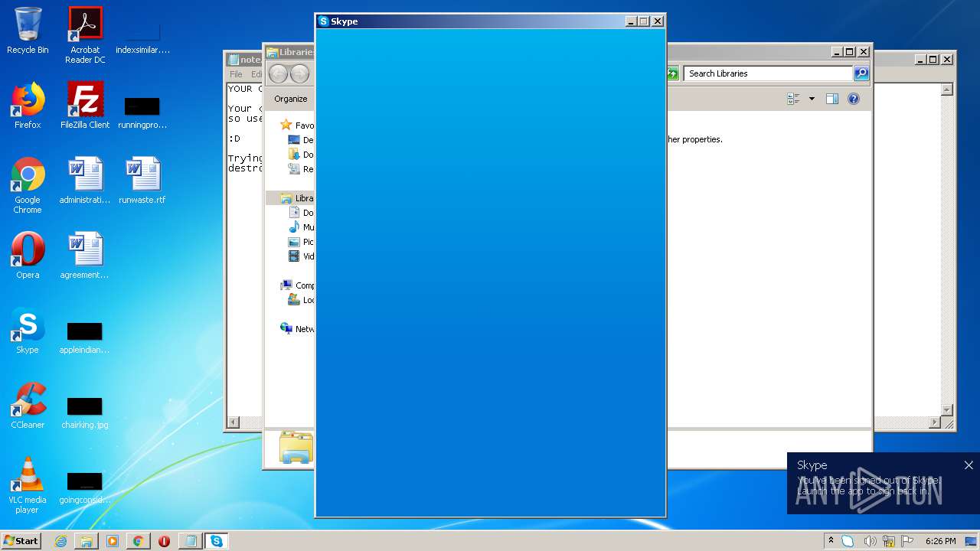Screen dimensions: 980x551
Task: Click the Start button
Action: (x=21, y=541)
